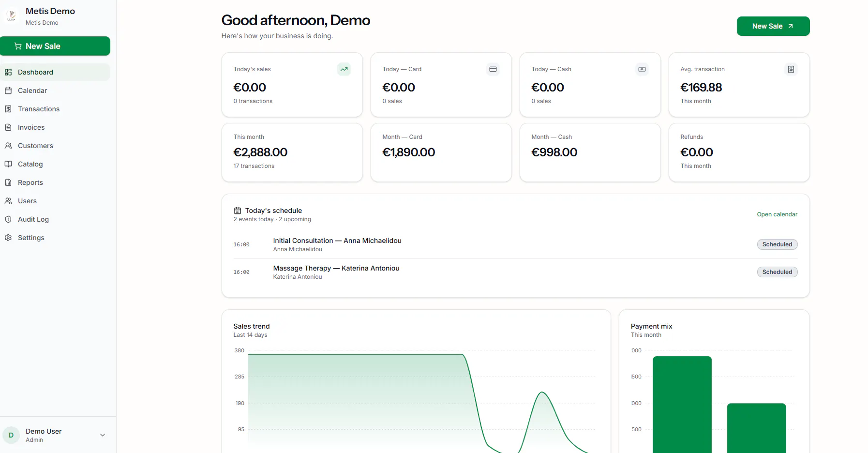Open Settings from the sidebar

click(x=55, y=238)
